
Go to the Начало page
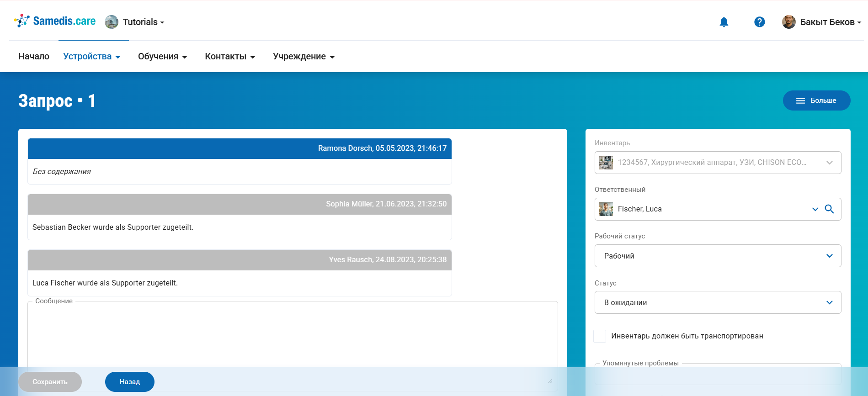[34, 57]
